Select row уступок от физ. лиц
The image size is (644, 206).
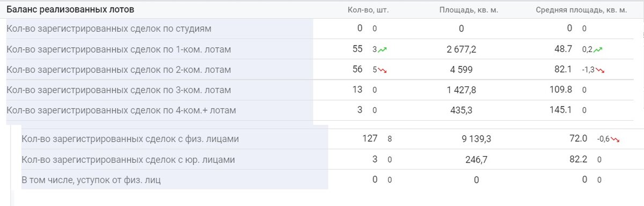[327, 180]
